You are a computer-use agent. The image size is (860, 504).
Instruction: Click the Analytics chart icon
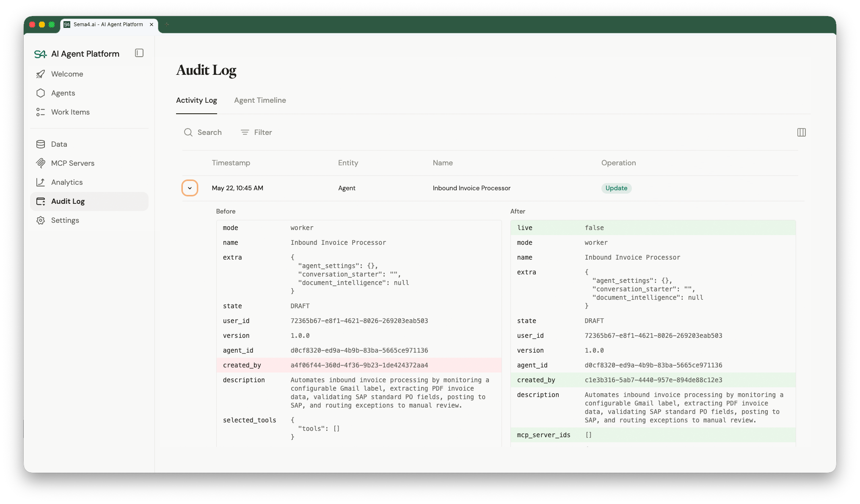41,182
